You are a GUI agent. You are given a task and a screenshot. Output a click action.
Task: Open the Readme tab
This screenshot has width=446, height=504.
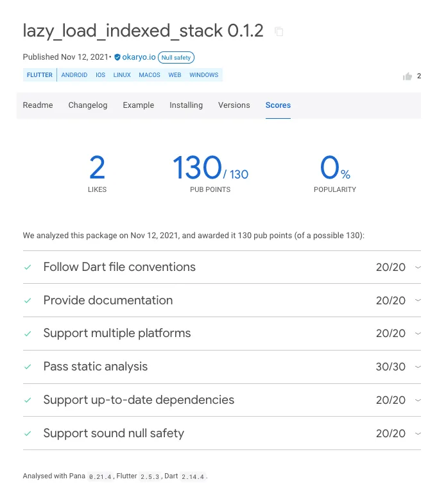[x=38, y=105]
